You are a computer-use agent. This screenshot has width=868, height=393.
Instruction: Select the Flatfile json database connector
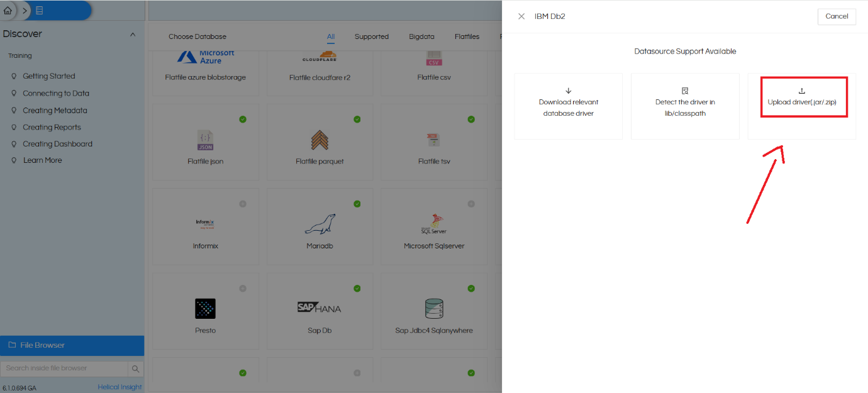(x=205, y=141)
